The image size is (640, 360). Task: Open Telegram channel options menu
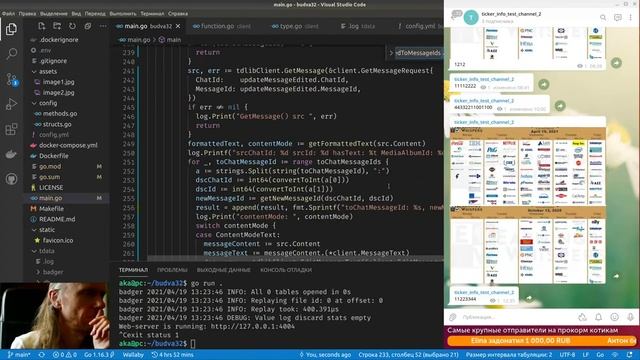tap(631, 17)
